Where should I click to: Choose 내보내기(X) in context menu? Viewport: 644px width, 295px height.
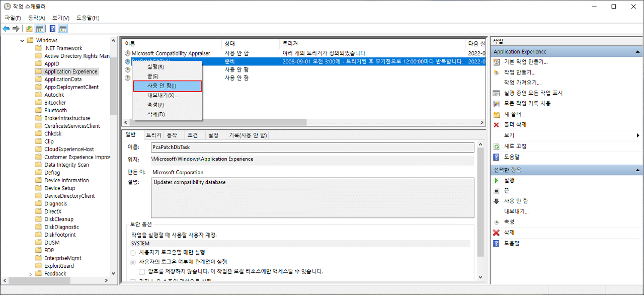(x=167, y=95)
